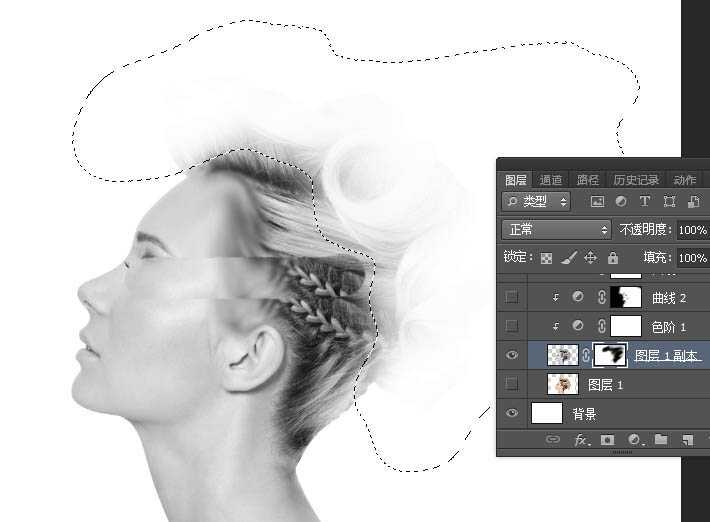Viewport: 710px width, 522px height.
Task: Select the 图层 1 副本 layer mask thumbnail
Action: 609,355
